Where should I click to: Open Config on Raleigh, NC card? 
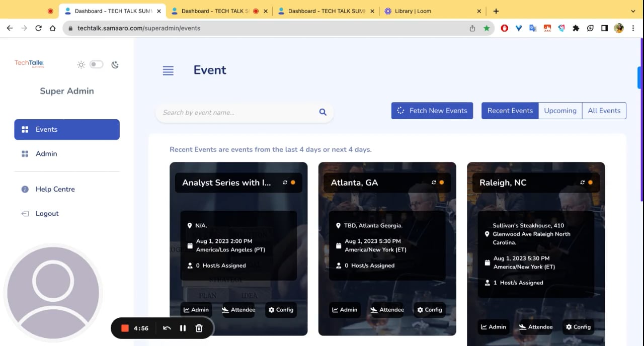click(x=578, y=327)
